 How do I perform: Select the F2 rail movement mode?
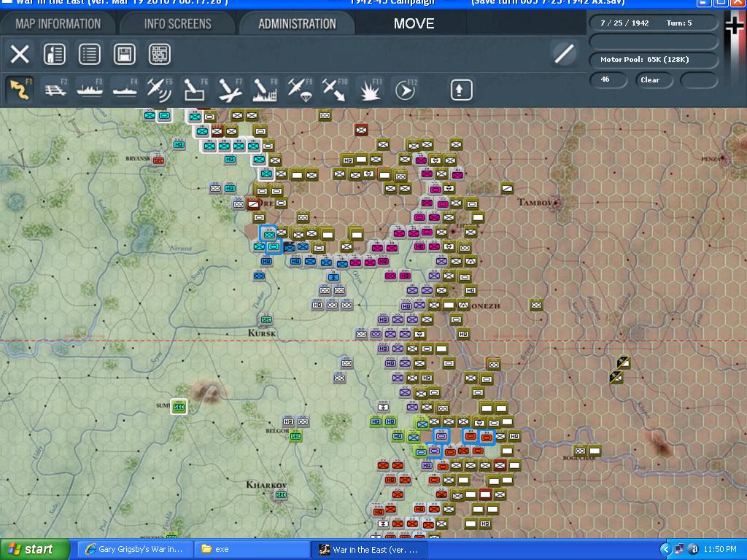click(55, 90)
